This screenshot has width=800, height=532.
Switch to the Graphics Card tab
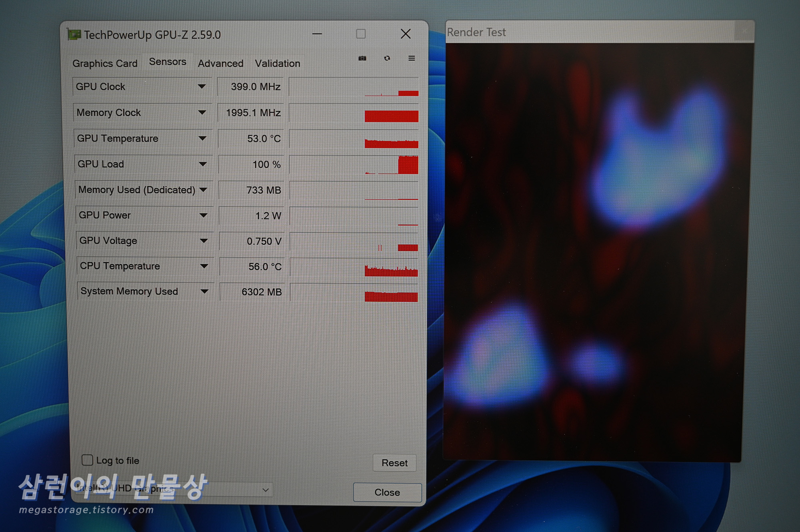pos(105,64)
